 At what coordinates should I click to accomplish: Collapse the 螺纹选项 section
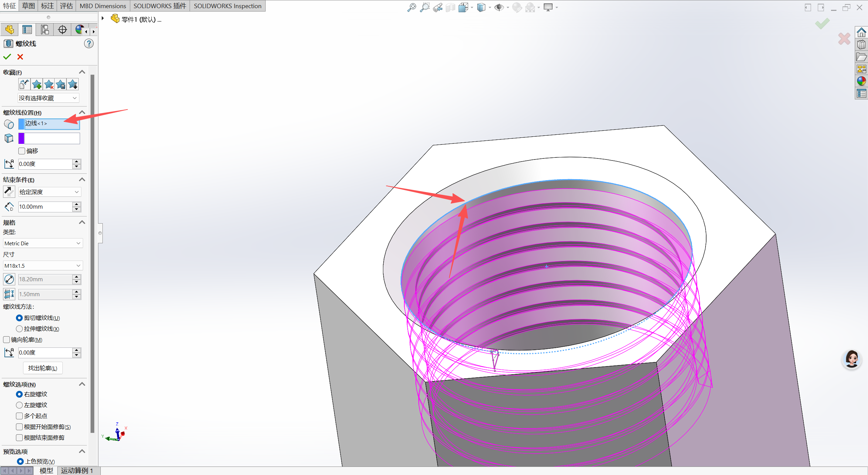coord(82,384)
